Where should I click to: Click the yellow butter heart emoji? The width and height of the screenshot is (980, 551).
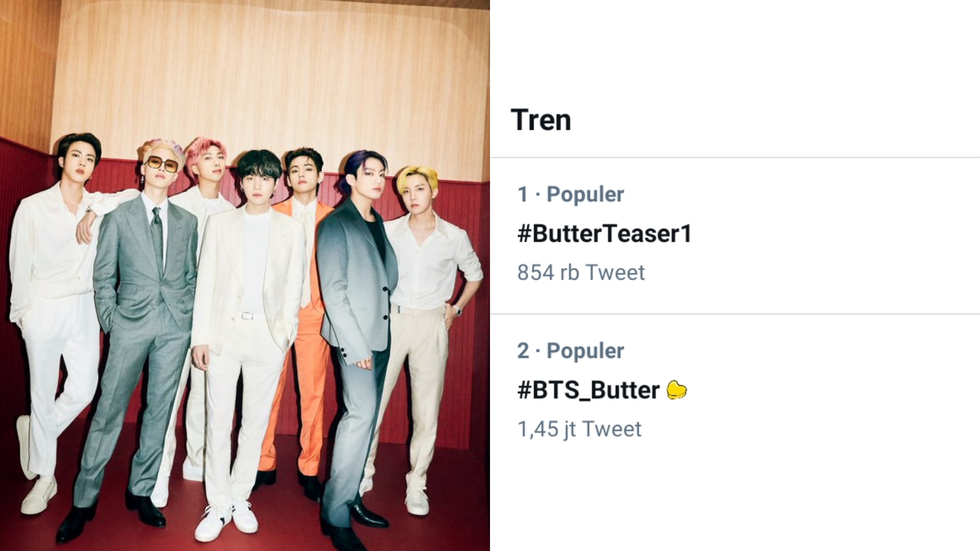click(x=676, y=390)
